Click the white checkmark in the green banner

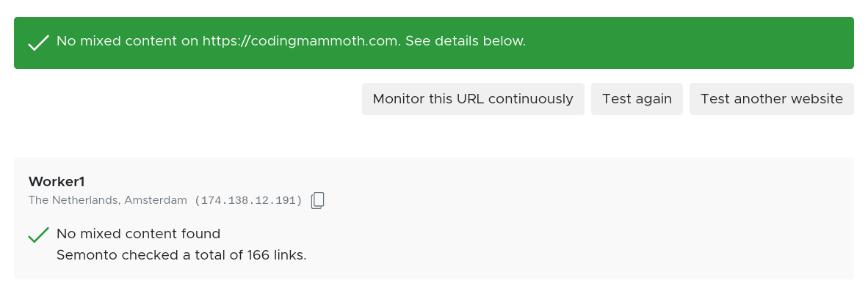(x=38, y=43)
